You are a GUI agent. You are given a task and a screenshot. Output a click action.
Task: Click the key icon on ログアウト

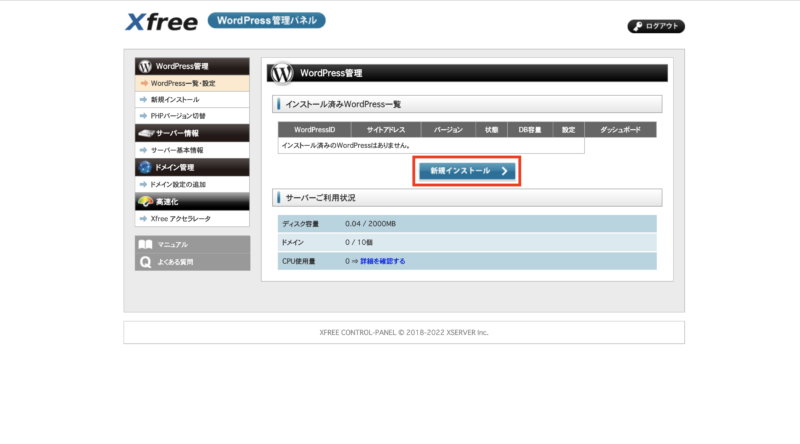coord(637,27)
